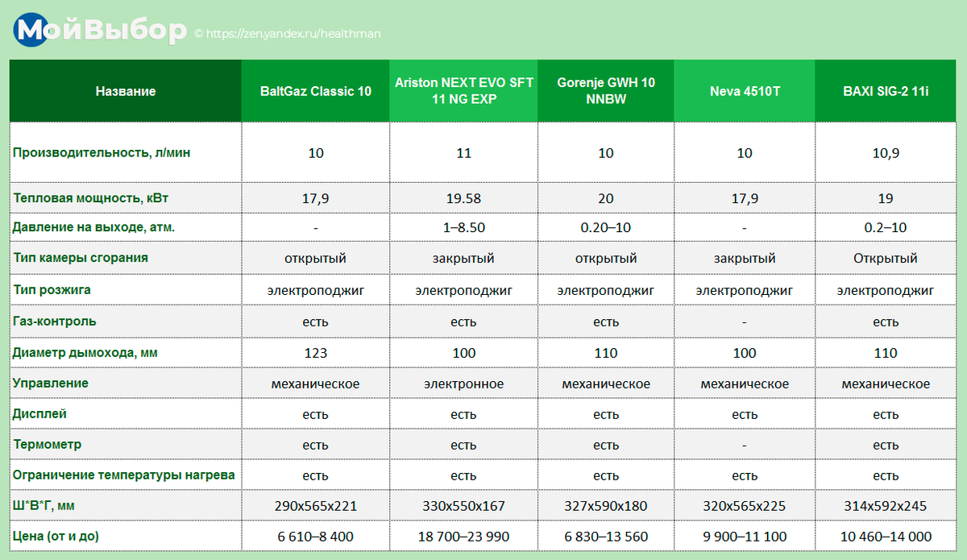Select BaltGaz chamber type открытый
The image size is (967, 560).
click(316, 259)
